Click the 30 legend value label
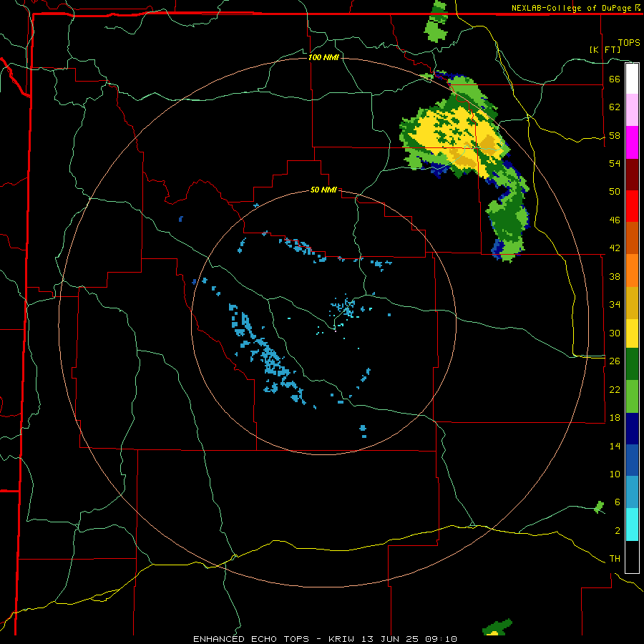 (x=615, y=333)
